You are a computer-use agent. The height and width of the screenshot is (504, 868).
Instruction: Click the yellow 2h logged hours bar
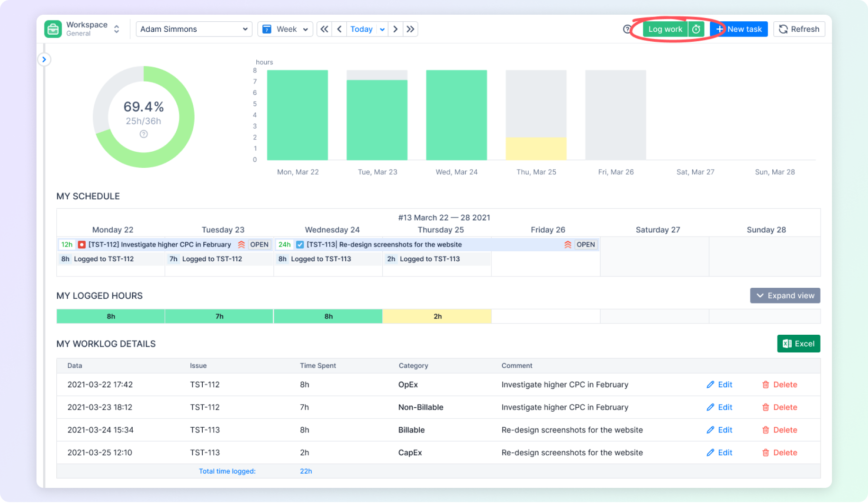point(437,317)
